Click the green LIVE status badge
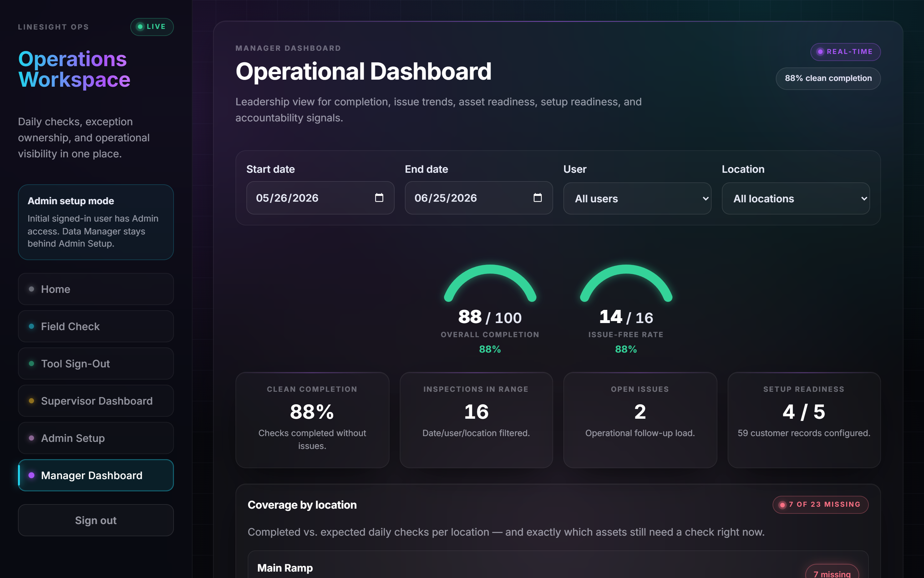The width and height of the screenshot is (924, 578). (151, 27)
